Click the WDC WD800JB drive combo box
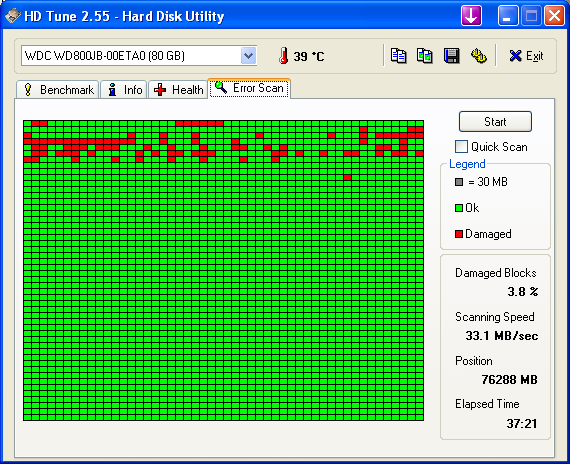 coord(139,56)
